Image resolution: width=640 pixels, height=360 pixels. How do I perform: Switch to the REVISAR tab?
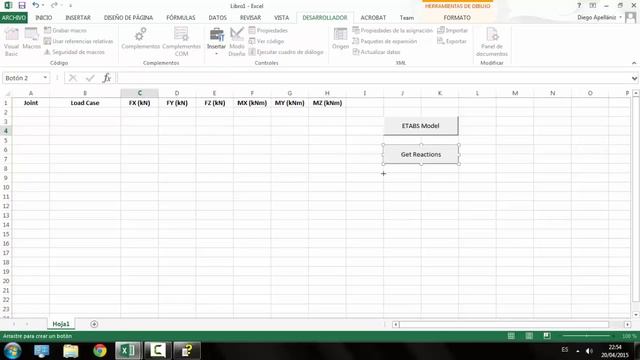[x=250, y=18]
